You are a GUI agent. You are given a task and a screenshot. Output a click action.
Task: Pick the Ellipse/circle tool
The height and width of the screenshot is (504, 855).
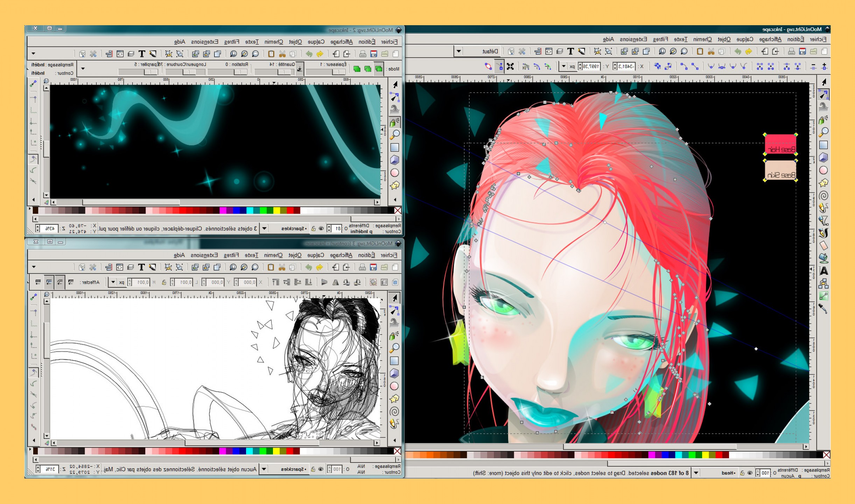(824, 170)
